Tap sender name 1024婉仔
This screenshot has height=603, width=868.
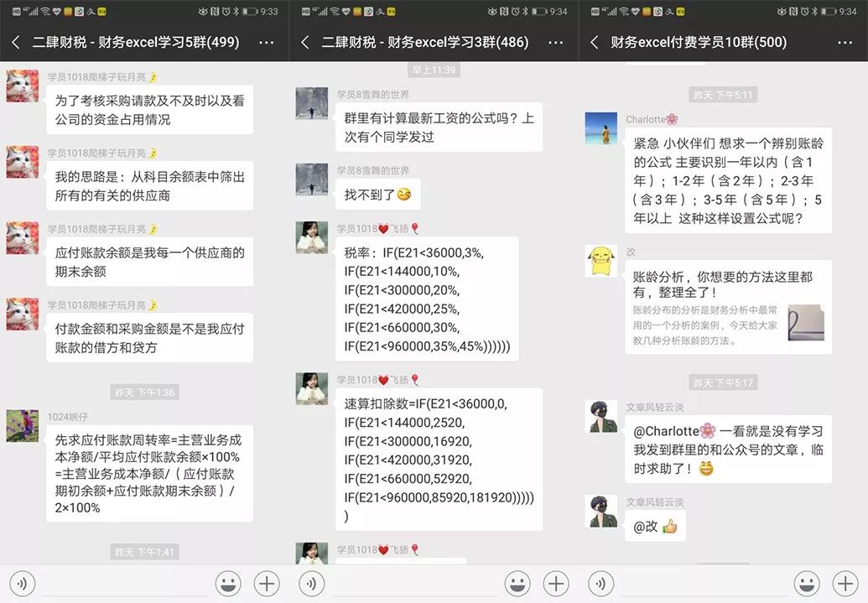coord(68,416)
